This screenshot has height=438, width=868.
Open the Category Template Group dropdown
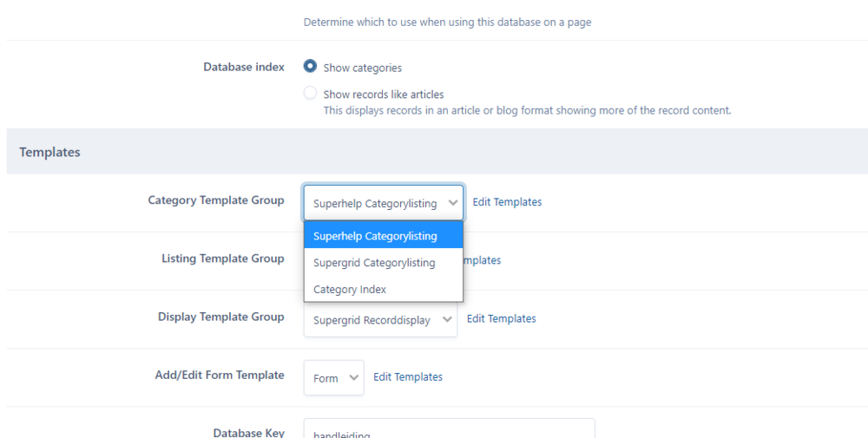[x=383, y=203]
